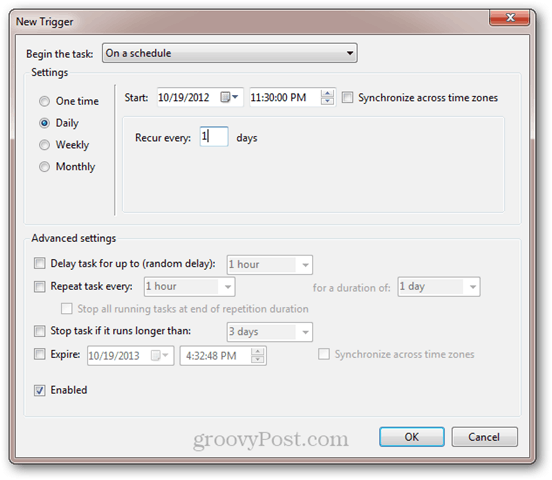Click the Recur every days input field
Image resolution: width=552 pixels, height=480 pixels.
(x=214, y=136)
